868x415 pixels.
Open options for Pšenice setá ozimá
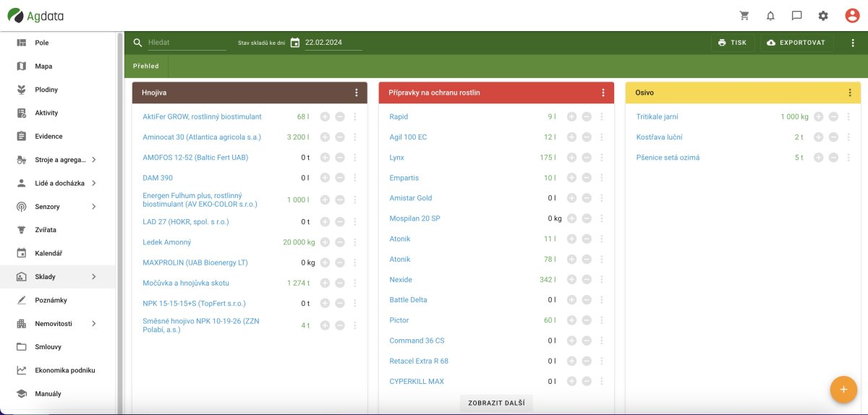[x=848, y=158]
